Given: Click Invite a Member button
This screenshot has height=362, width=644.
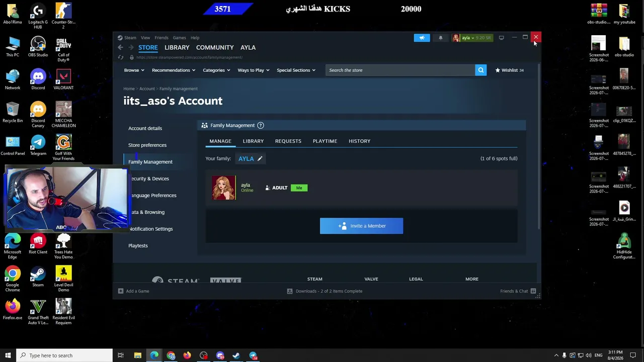Looking at the screenshot, I should (x=361, y=226).
